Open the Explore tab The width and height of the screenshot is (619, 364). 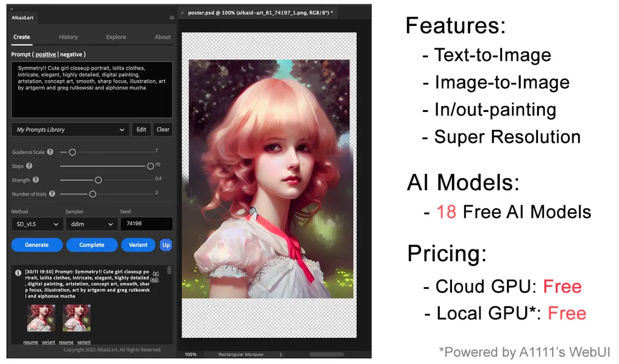tap(116, 37)
